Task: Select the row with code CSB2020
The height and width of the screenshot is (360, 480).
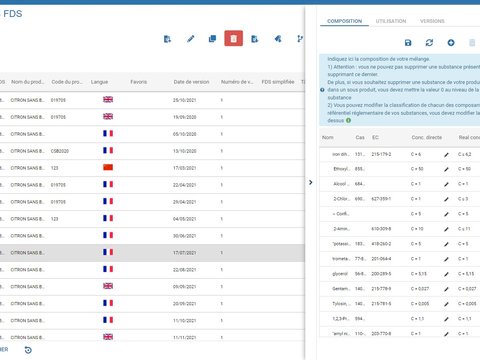Action: 152,151
